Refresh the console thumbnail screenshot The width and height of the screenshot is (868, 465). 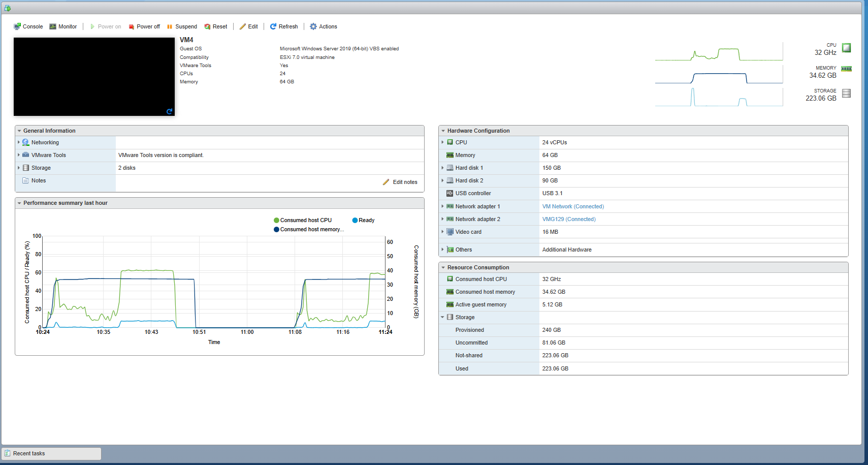coord(170,111)
